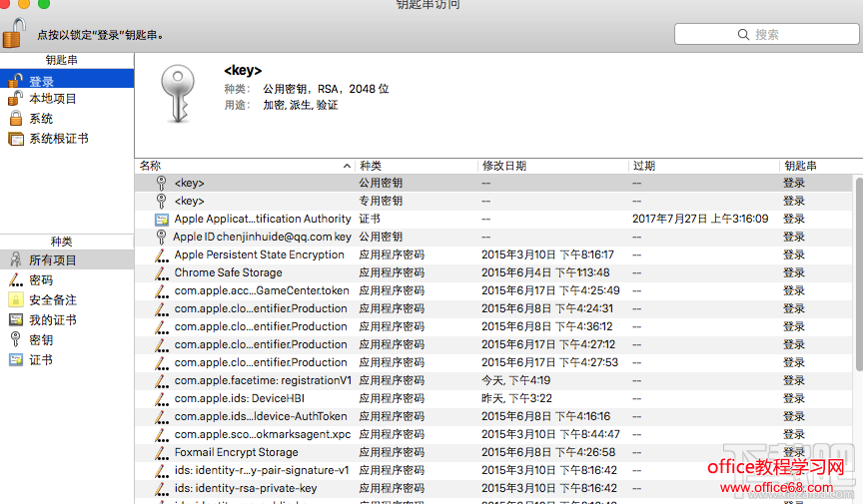
Task: Click the padlock to lock the login keychain
Action: [12, 33]
